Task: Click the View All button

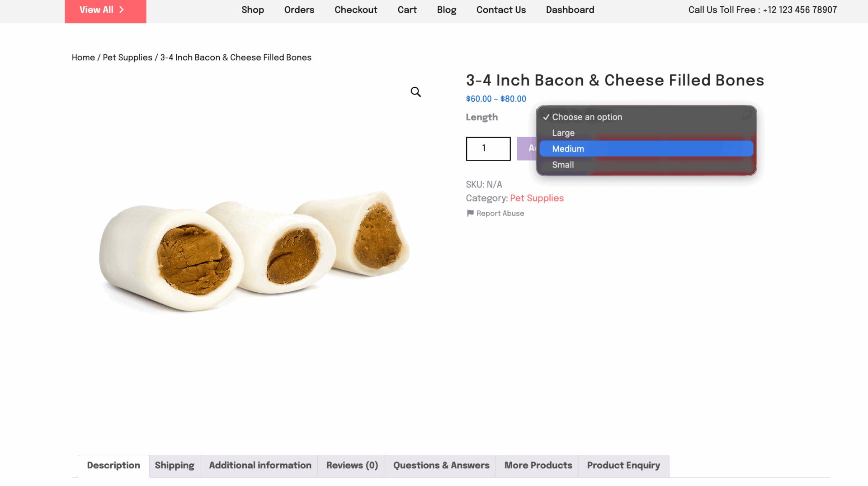Action: click(x=105, y=10)
